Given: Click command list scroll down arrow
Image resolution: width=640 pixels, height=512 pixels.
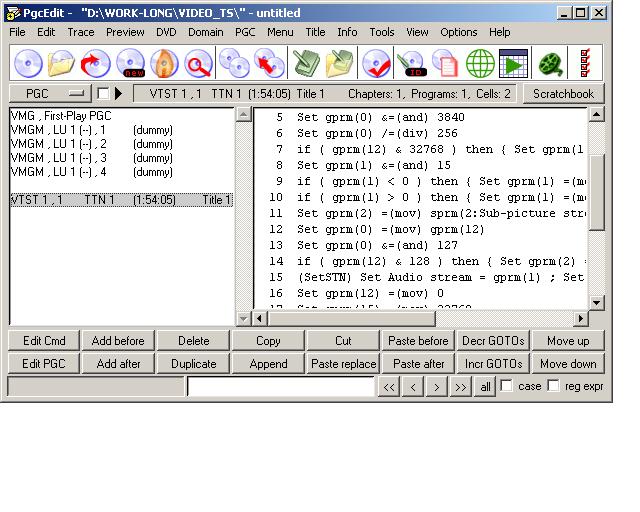Looking at the screenshot, I should pos(597,303).
